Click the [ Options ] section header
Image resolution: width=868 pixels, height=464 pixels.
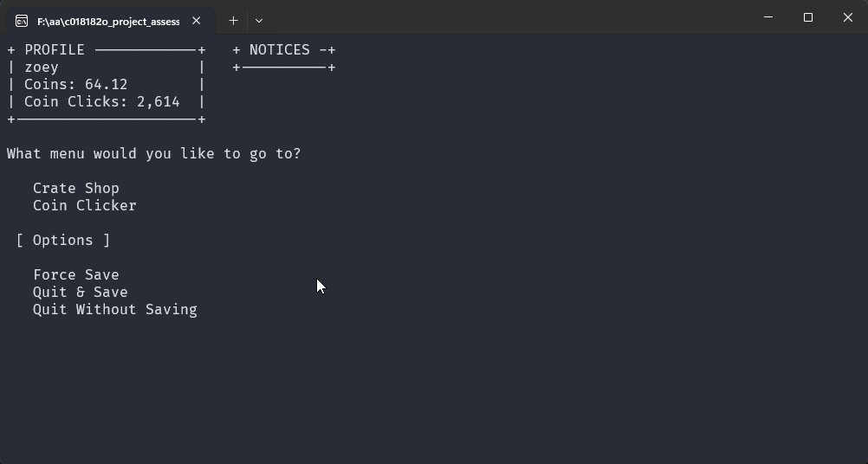coord(63,240)
